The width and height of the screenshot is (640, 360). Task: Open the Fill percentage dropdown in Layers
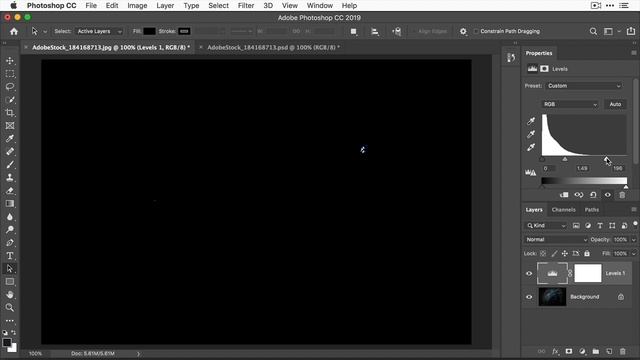click(x=633, y=253)
